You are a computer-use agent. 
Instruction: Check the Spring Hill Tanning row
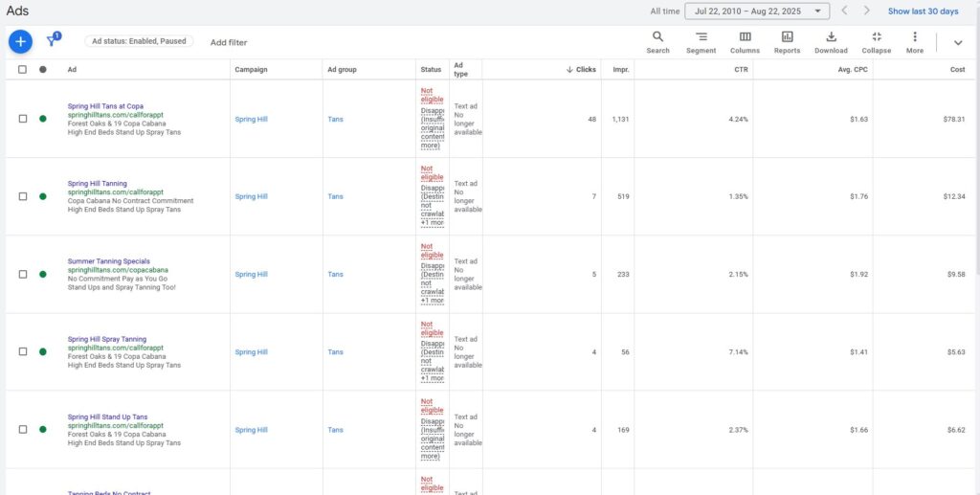23,196
